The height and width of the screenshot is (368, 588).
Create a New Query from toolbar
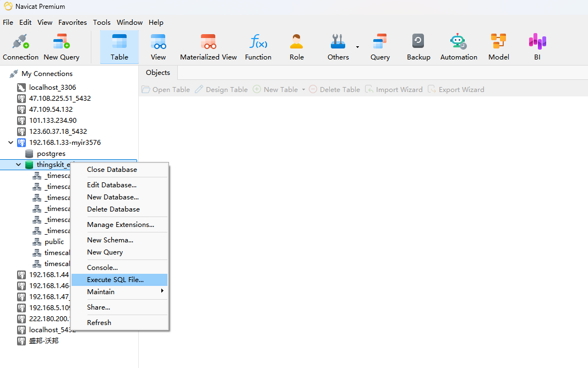pos(62,47)
